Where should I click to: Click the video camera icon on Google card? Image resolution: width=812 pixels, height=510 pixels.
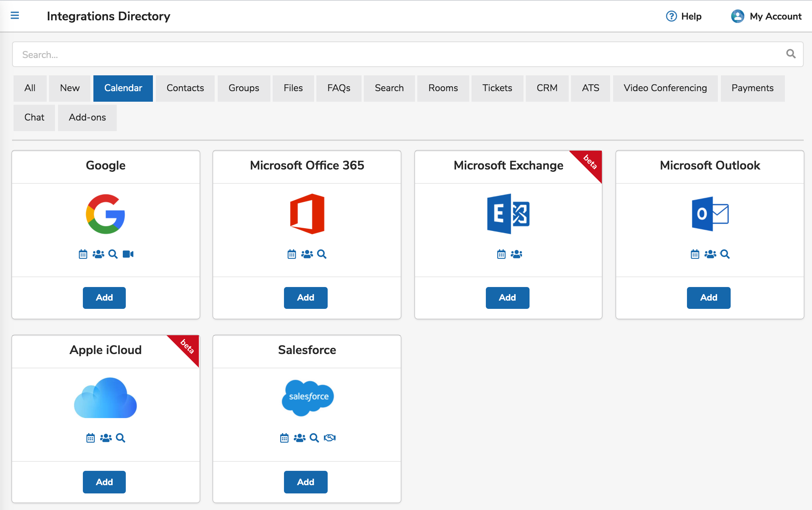(x=128, y=254)
